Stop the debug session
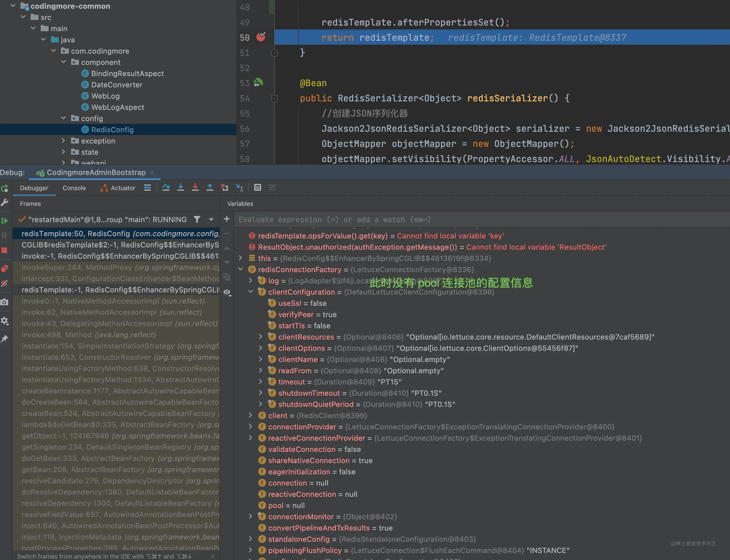 [5, 250]
